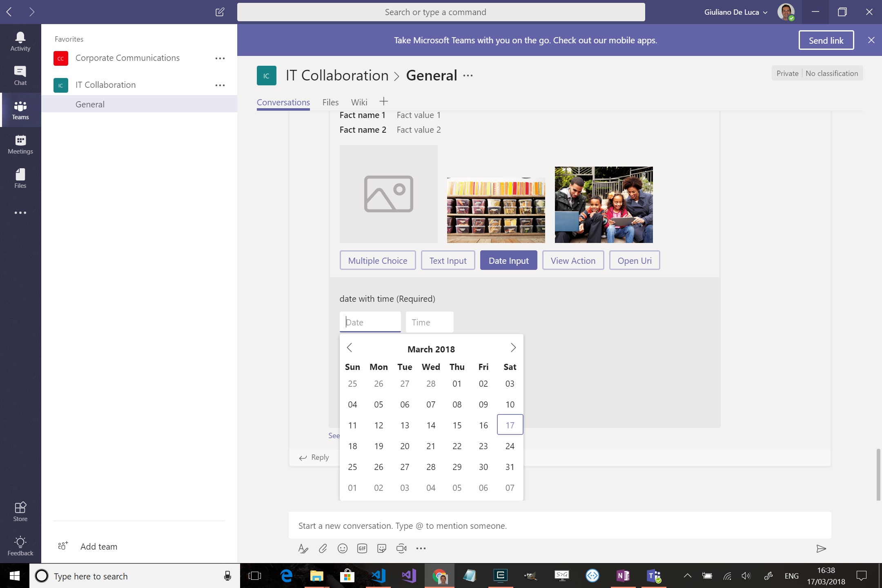Click the Teams icon in sidebar

(20, 109)
